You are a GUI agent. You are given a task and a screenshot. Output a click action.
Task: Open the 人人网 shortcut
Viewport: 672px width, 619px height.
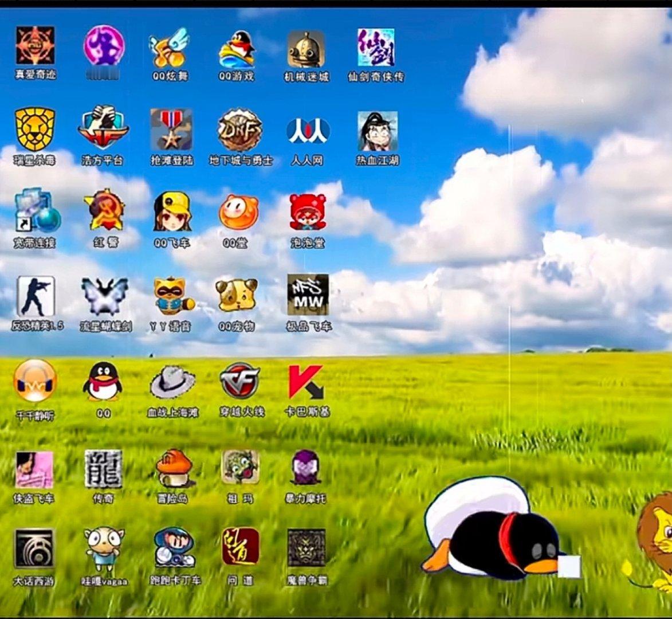tap(308, 131)
